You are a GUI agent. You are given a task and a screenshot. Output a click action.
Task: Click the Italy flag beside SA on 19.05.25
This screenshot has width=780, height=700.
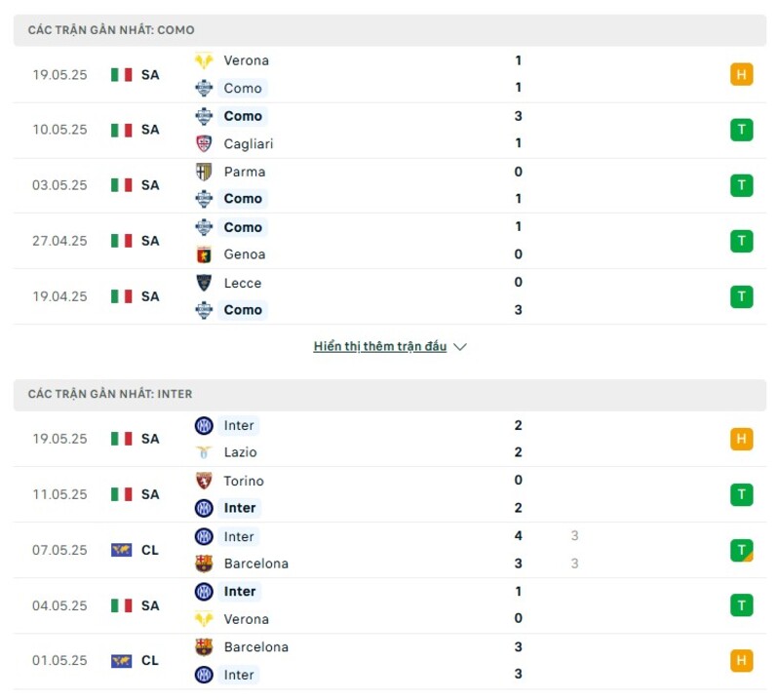coord(121,73)
